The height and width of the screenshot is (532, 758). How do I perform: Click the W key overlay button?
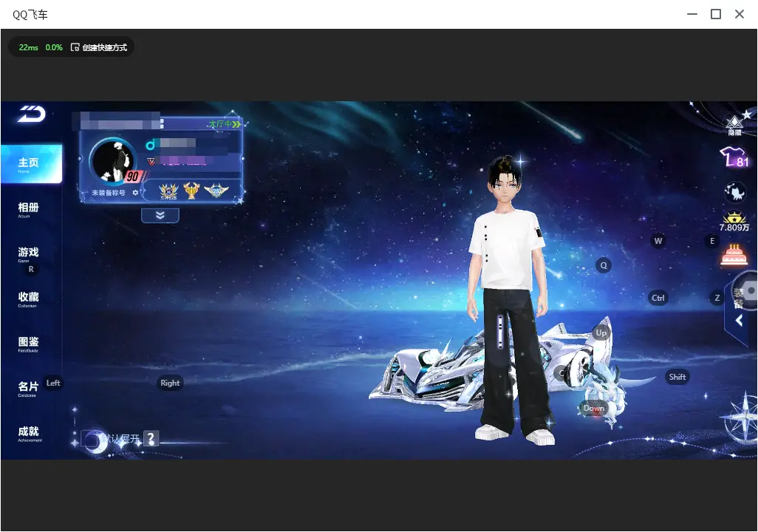[x=658, y=241]
